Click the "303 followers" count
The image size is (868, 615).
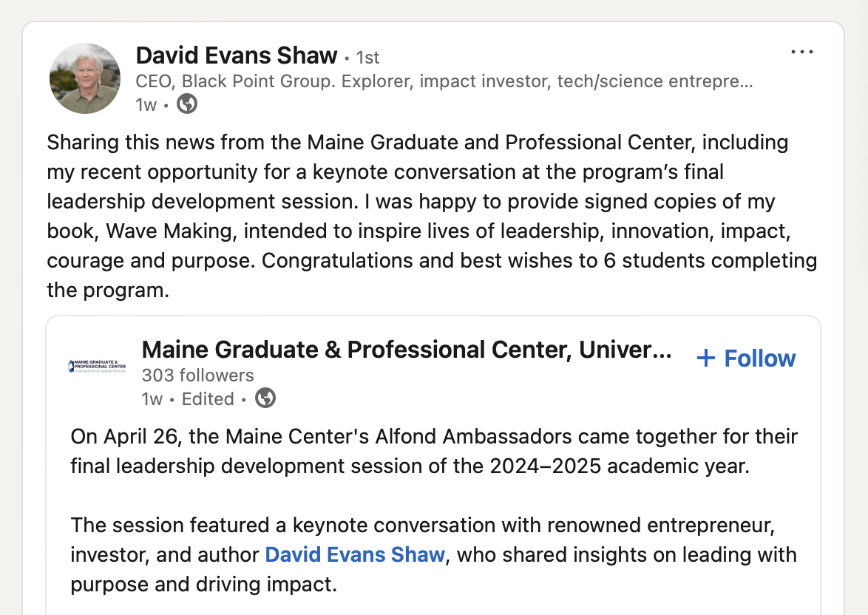tap(197, 376)
